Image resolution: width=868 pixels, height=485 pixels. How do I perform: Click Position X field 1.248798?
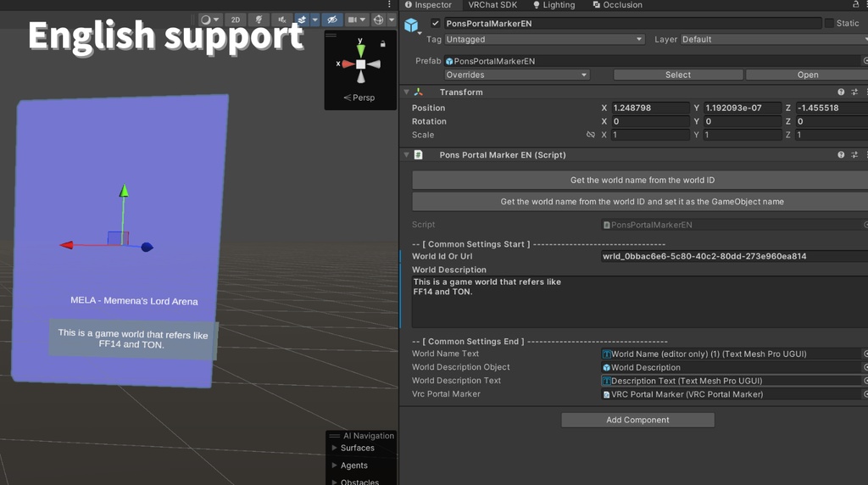click(x=650, y=108)
